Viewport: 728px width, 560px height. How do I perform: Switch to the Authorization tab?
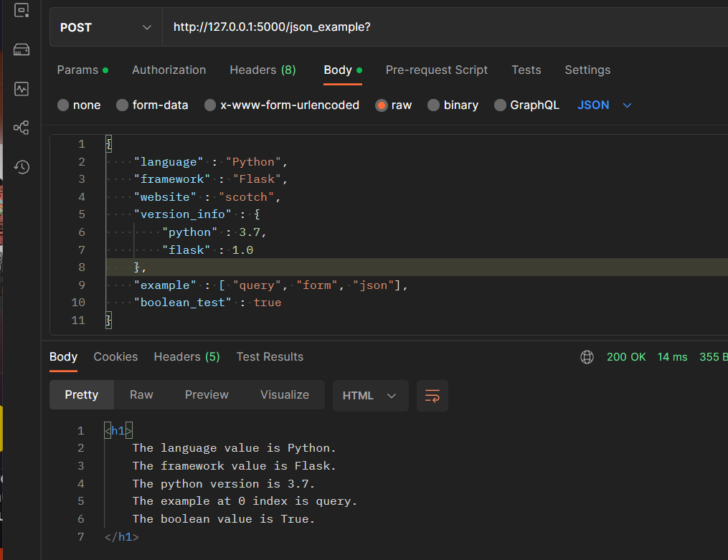169,70
